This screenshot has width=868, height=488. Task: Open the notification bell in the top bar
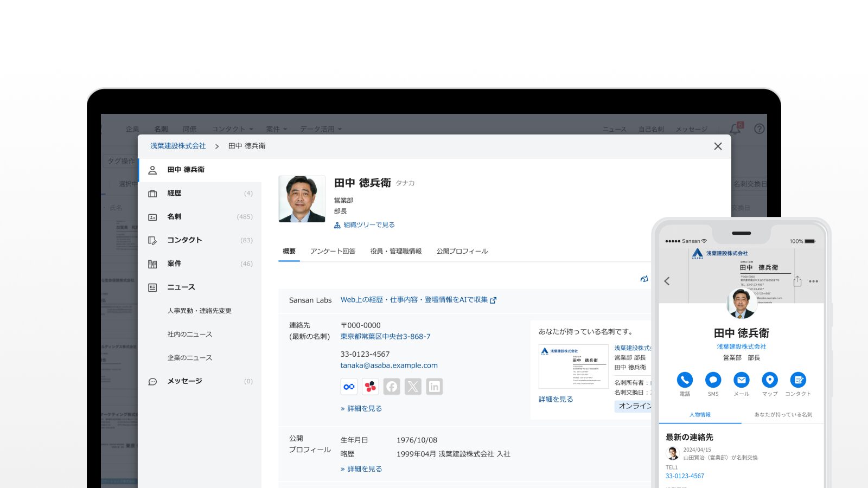pyautogui.click(x=735, y=129)
